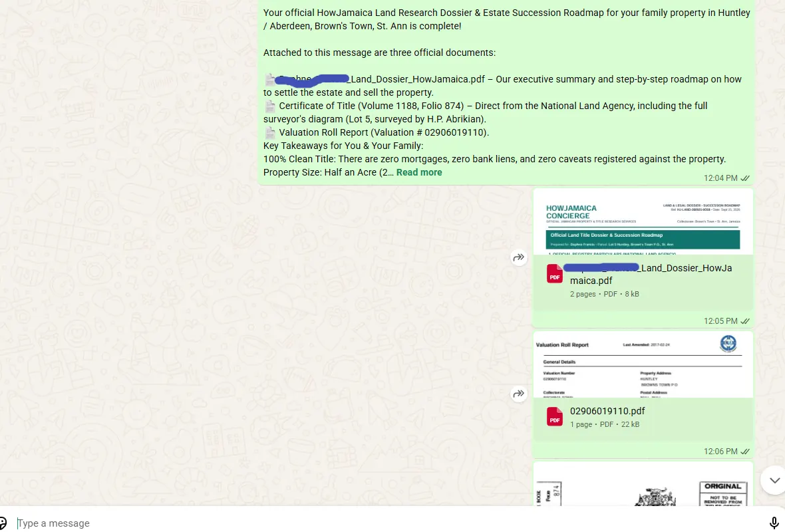Image resolution: width=785 pixels, height=532 pixels.
Task: Click 'Key Takeaways for You & Your Family' line
Action: [343, 146]
